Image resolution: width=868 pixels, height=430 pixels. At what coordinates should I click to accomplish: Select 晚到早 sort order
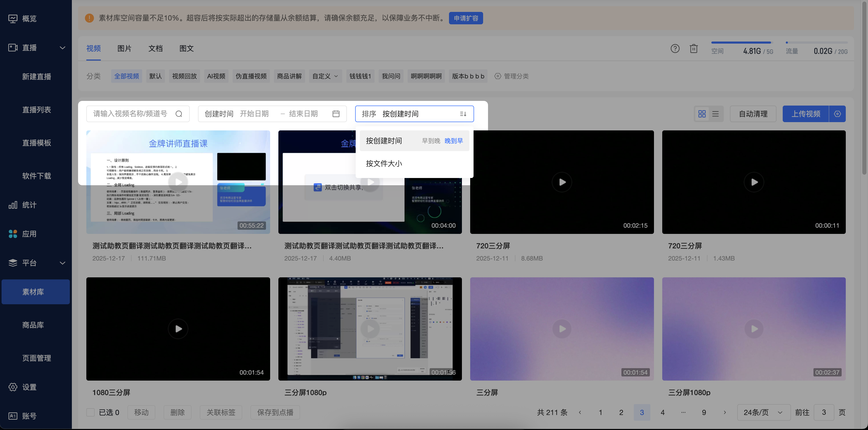pyautogui.click(x=454, y=141)
